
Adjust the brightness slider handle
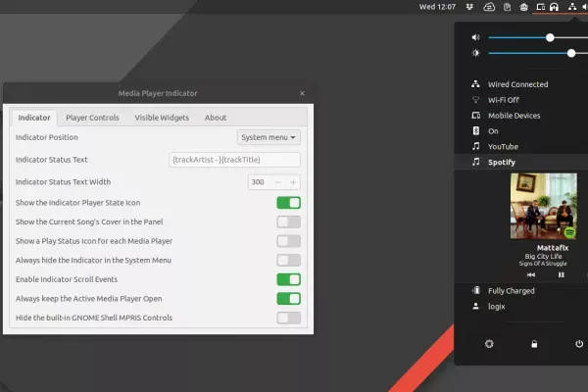570,53
